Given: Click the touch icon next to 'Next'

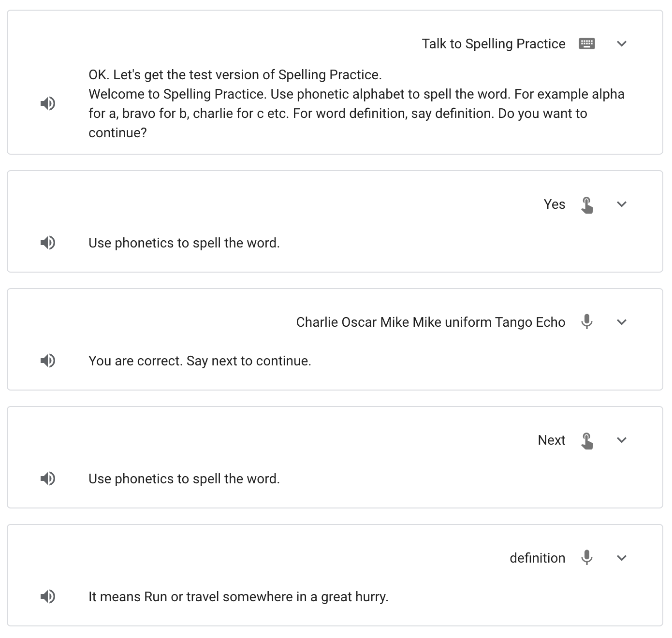Looking at the screenshot, I should point(586,441).
